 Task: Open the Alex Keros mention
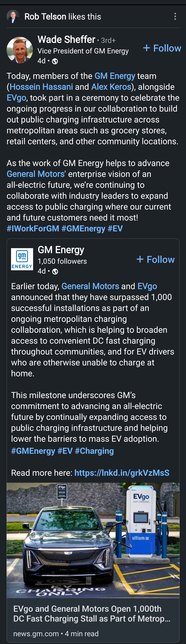tap(111, 87)
